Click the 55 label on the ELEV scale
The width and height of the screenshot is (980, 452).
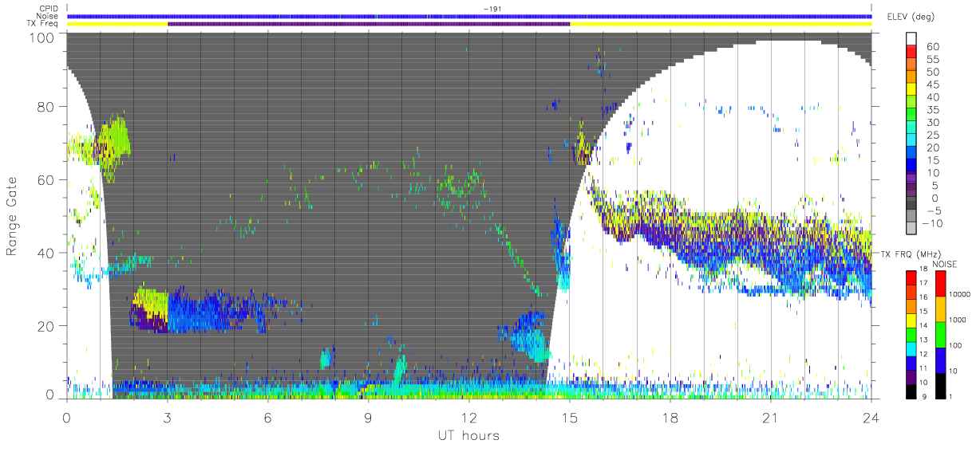pyautogui.click(x=933, y=59)
